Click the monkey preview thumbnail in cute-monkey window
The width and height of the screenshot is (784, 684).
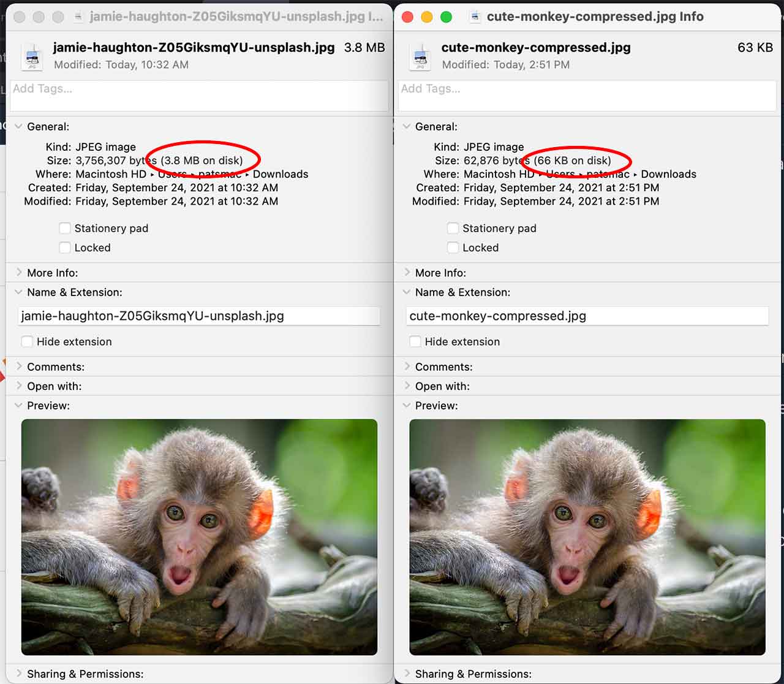tap(587, 537)
